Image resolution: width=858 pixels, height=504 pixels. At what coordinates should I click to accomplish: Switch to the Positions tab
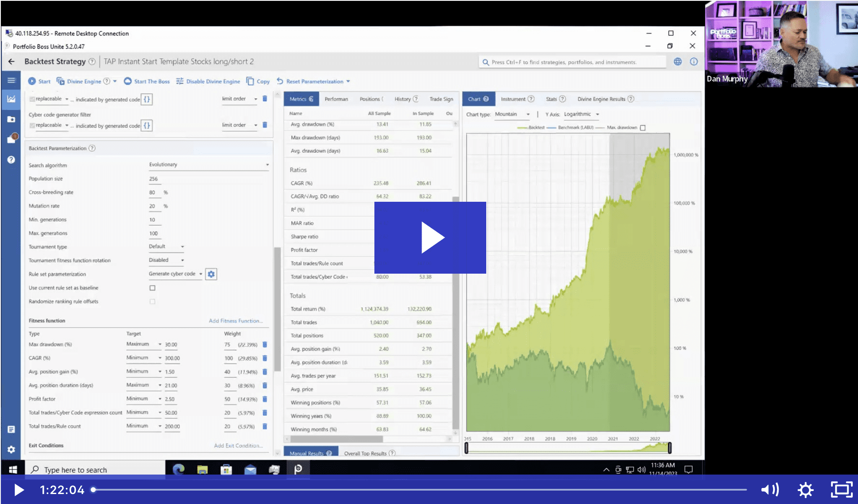(x=371, y=99)
